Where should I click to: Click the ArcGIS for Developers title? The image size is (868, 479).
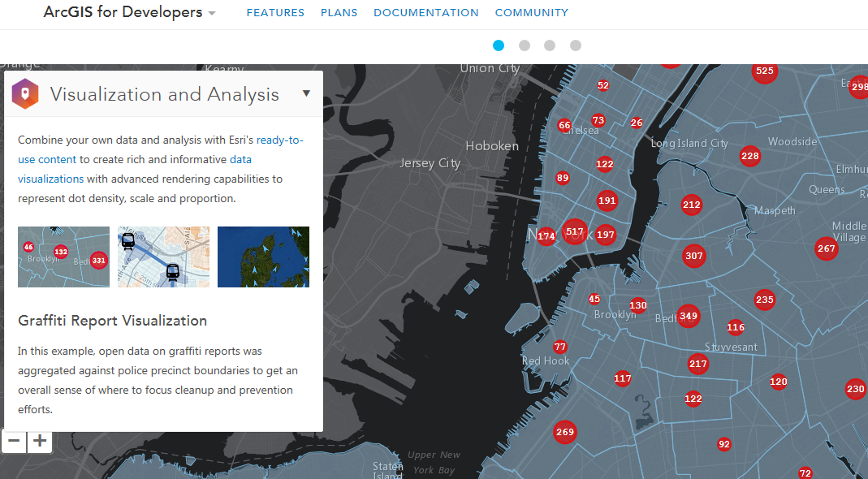pyautogui.click(x=123, y=12)
